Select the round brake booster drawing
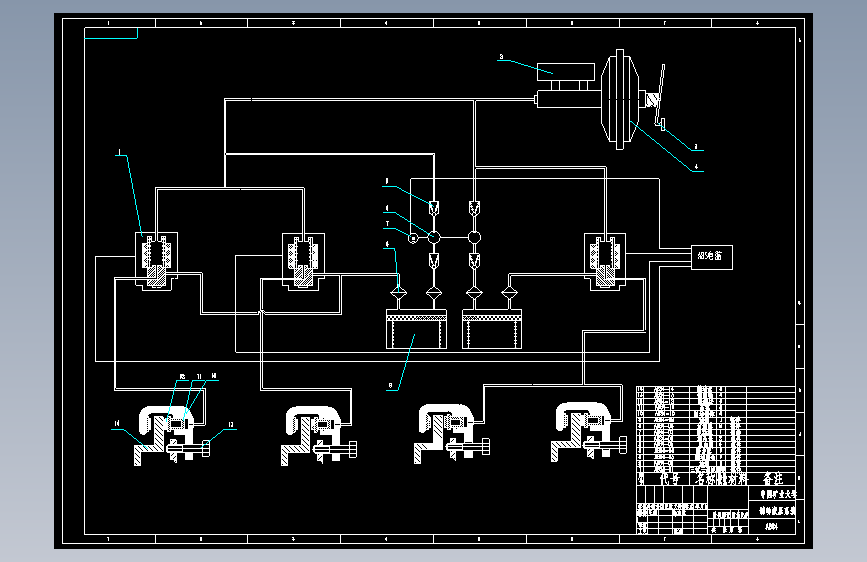This screenshot has width=867, height=562. coord(620,99)
